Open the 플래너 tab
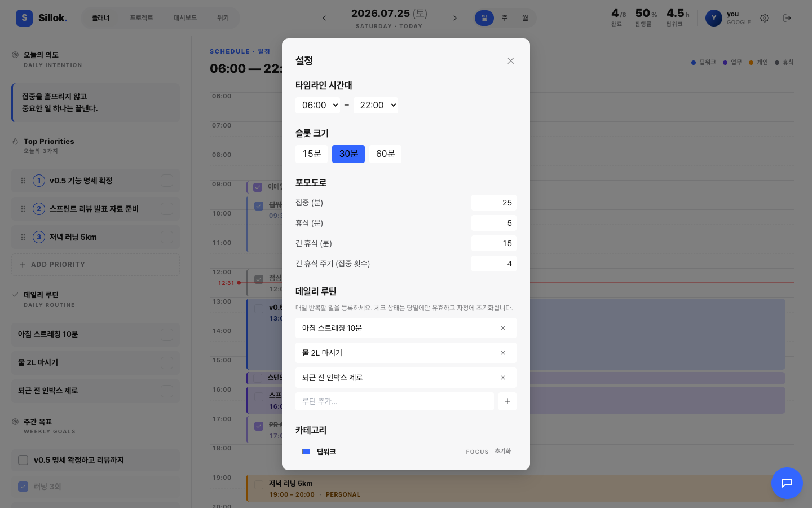Viewport: 812px width, 508px height. click(x=101, y=18)
